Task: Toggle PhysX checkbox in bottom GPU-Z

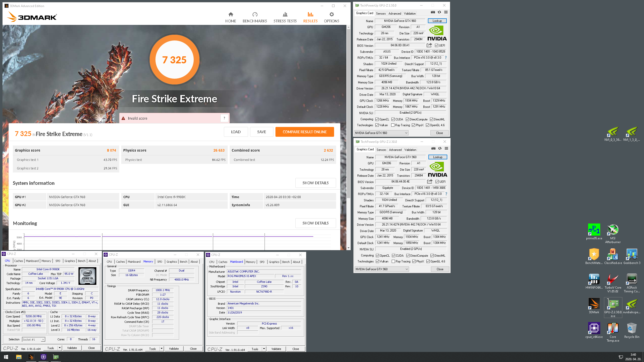Action: (414, 261)
